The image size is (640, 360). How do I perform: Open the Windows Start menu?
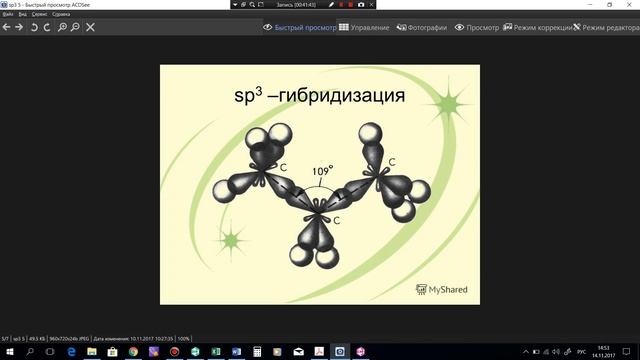click(9, 351)
